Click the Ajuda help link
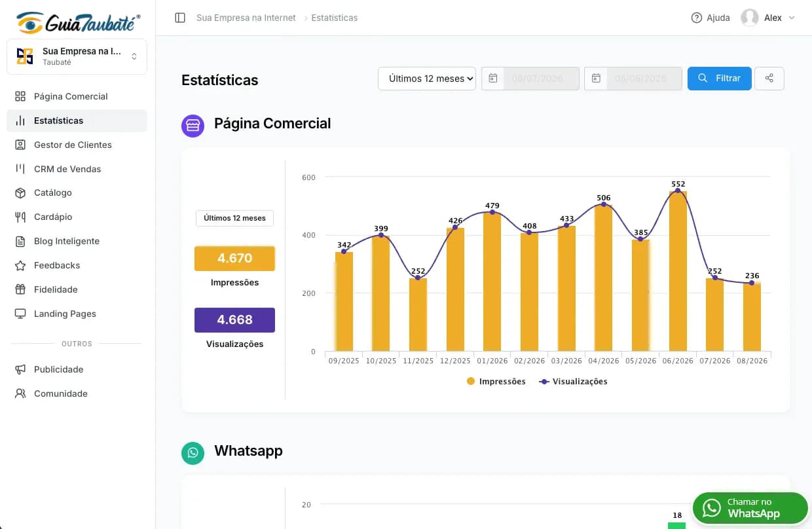The image size is (812, 529). click(x=710, y=18)
